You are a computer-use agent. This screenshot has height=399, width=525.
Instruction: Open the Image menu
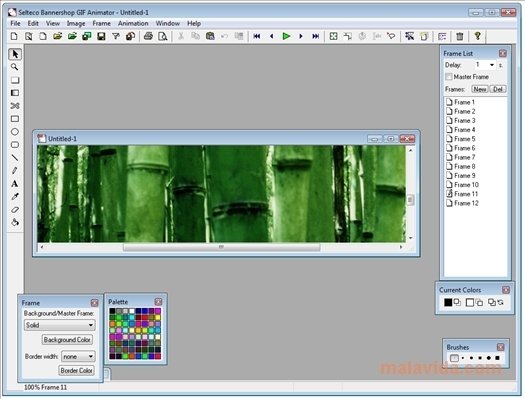click(76, 23)
